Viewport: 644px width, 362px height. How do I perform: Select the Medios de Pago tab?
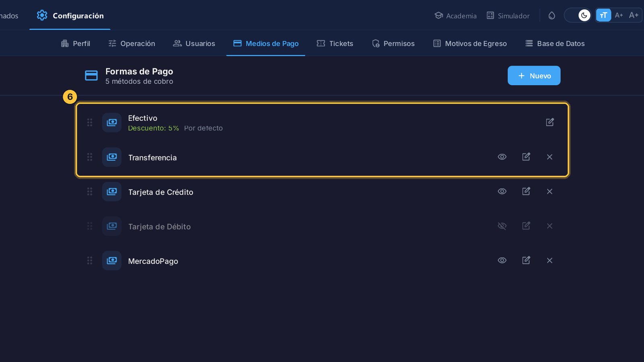coord(266,43)
